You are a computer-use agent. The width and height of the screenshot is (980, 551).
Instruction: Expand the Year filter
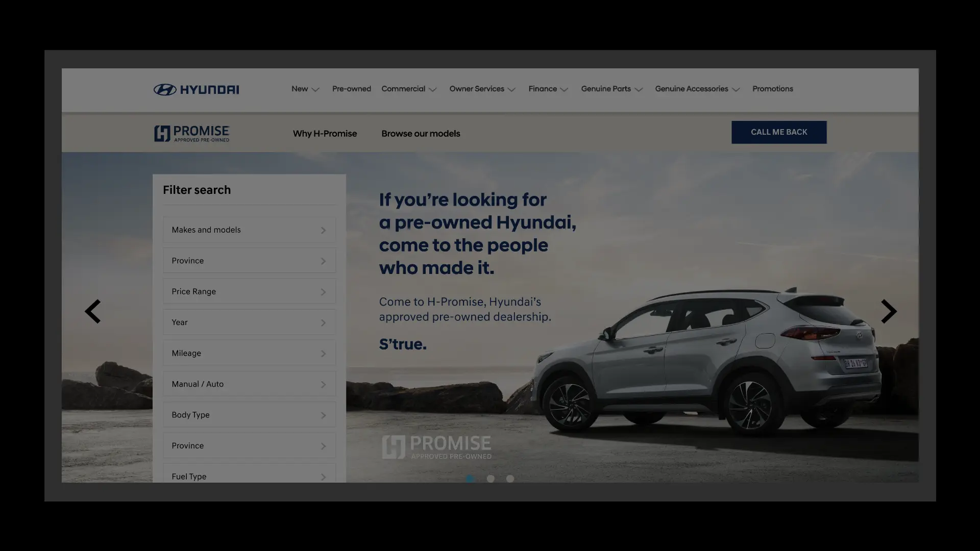point(249,322)
